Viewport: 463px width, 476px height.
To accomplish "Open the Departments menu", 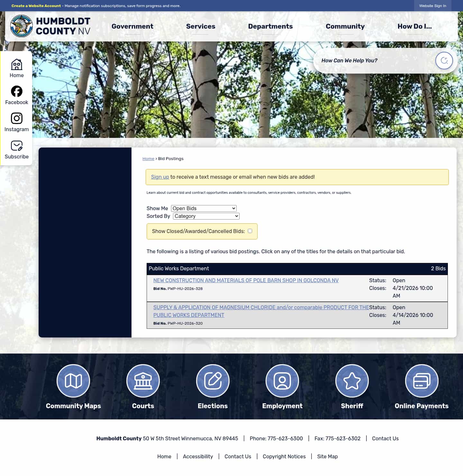I will click(270, 26).
